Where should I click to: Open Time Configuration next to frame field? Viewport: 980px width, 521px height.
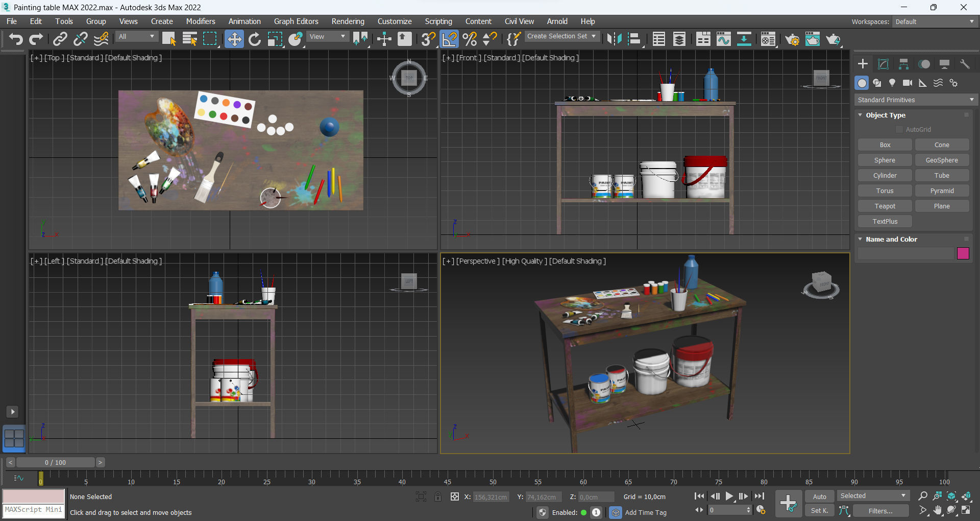761,510
